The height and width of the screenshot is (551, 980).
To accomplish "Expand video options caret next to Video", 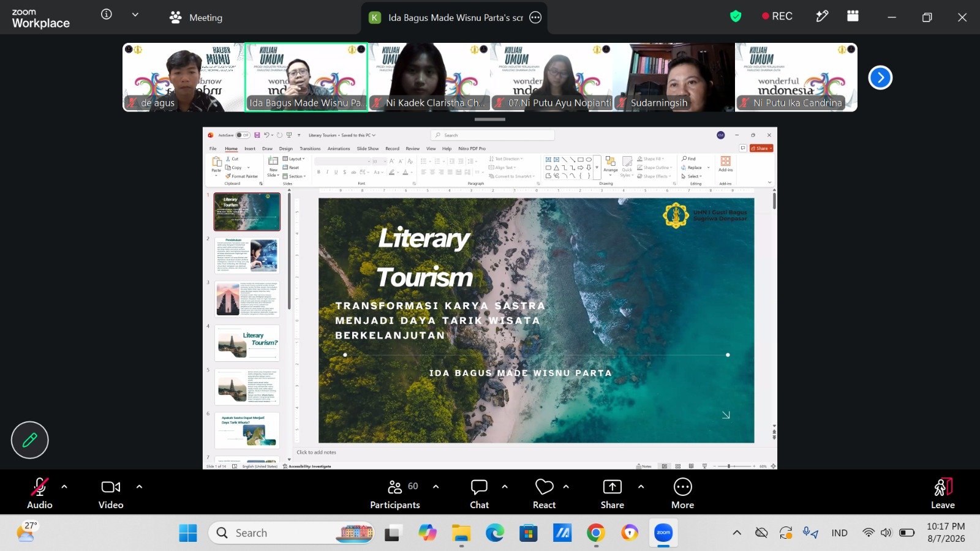I will click(139, 487).
